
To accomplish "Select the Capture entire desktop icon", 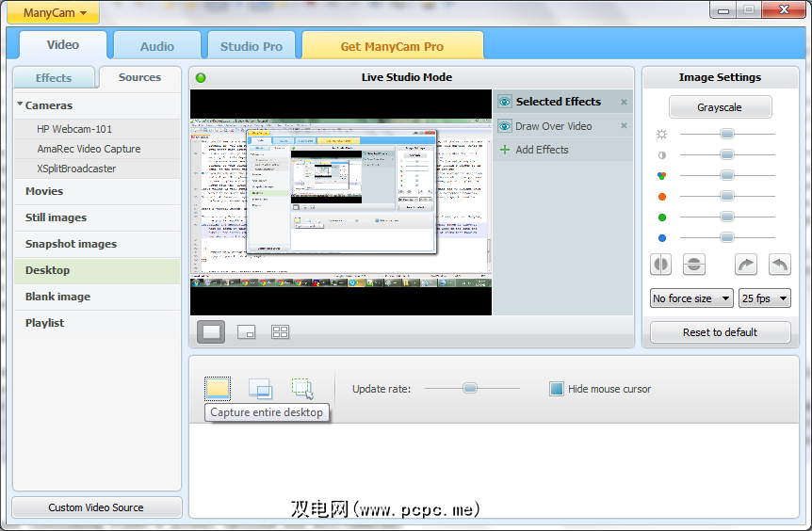I will click(x=218, y=389).
